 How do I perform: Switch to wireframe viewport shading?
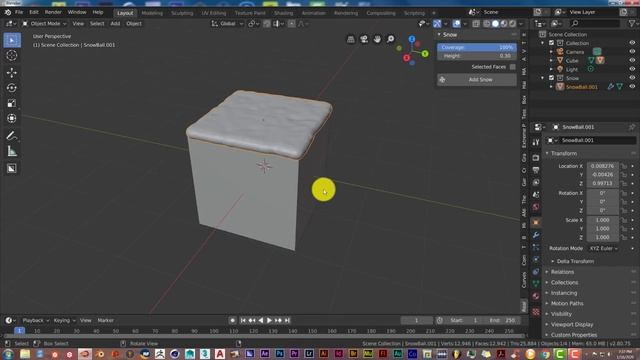pyautogui.click(x=487, y=24)
